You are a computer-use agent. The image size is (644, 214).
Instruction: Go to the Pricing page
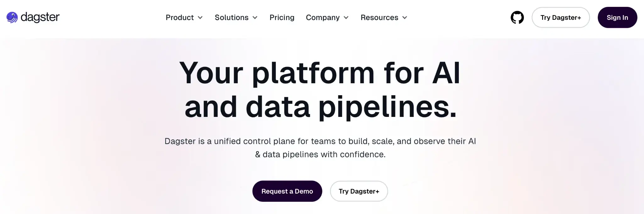point(282,18)
